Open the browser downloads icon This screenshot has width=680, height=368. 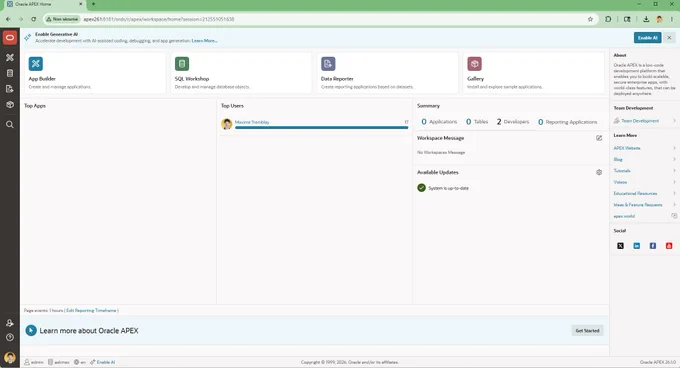[646, 19]
